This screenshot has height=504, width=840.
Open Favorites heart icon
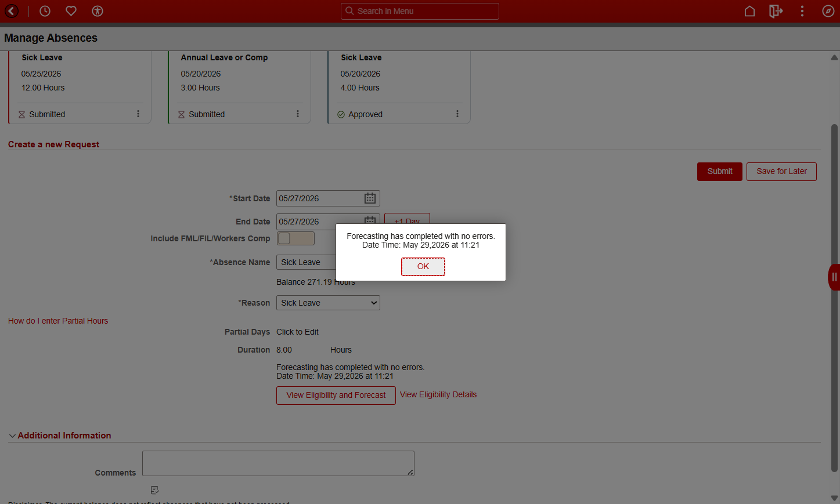71,11
